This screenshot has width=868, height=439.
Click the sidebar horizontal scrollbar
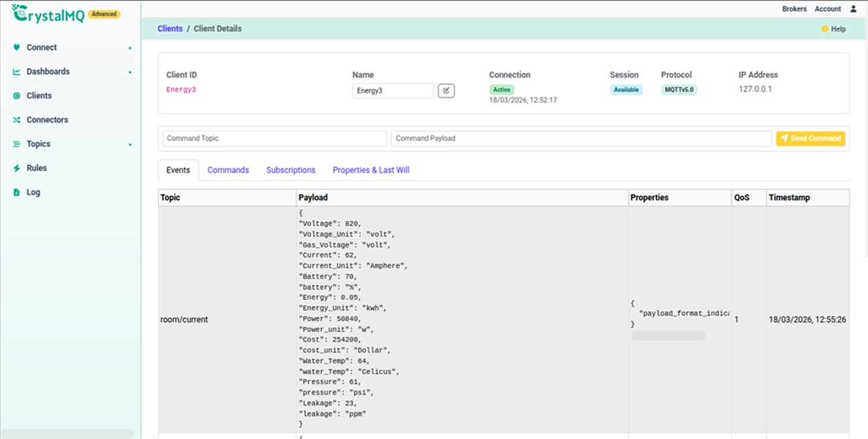point(67,434)
